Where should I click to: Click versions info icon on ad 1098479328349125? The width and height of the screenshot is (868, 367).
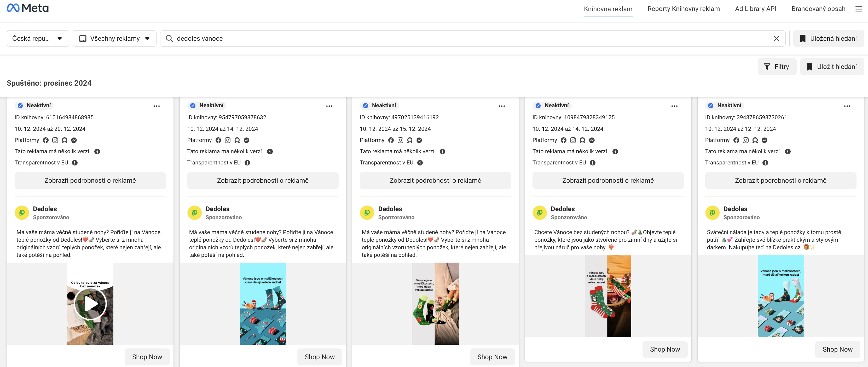[x=615, y=151]
